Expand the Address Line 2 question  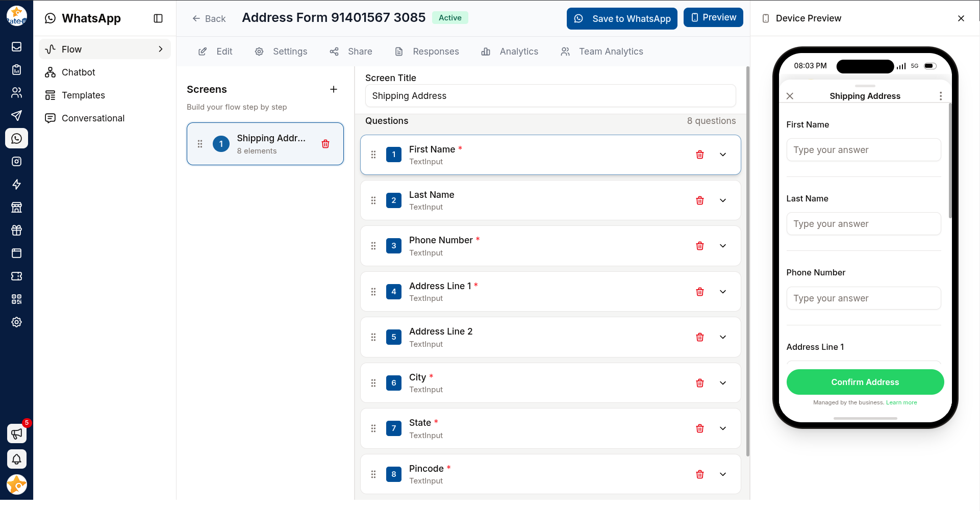[723, 337]
